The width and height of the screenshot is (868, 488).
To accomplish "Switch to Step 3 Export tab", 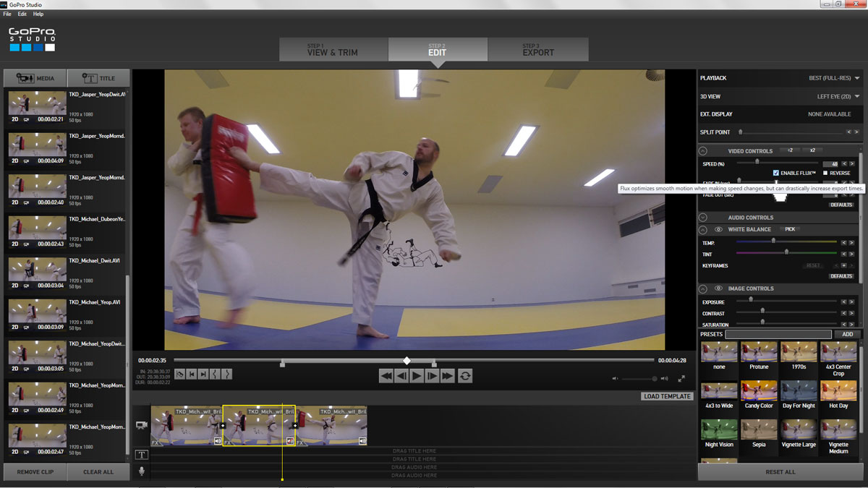I will [538, 50].
